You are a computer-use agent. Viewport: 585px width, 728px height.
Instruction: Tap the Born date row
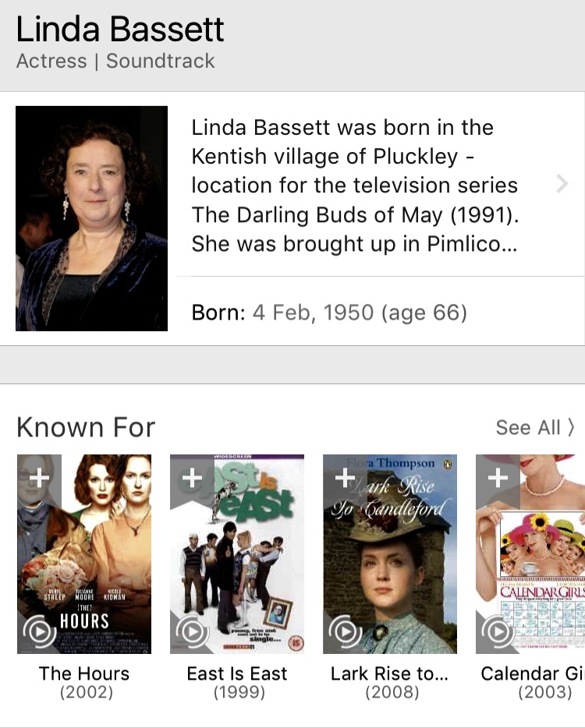(x=329, y=313)
